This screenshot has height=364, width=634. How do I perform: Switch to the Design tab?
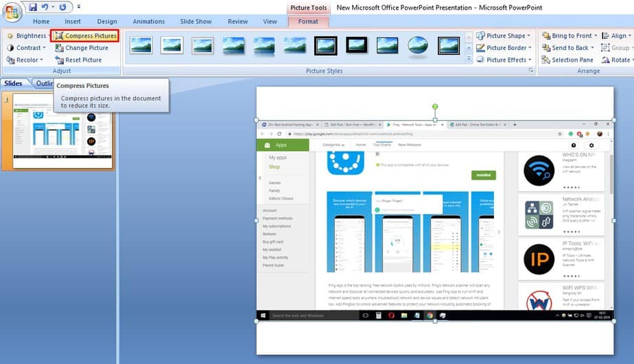pyautogui.click(x=107, y=21)
